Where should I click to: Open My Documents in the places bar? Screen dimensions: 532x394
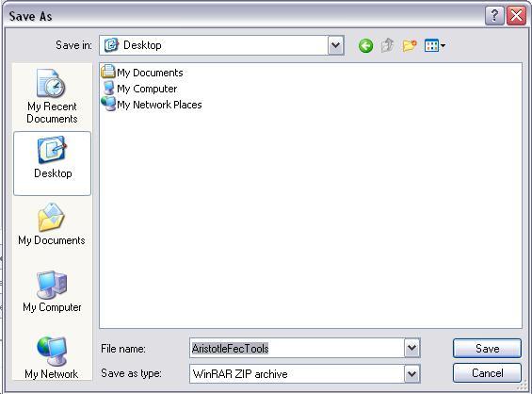coord(52,224)
